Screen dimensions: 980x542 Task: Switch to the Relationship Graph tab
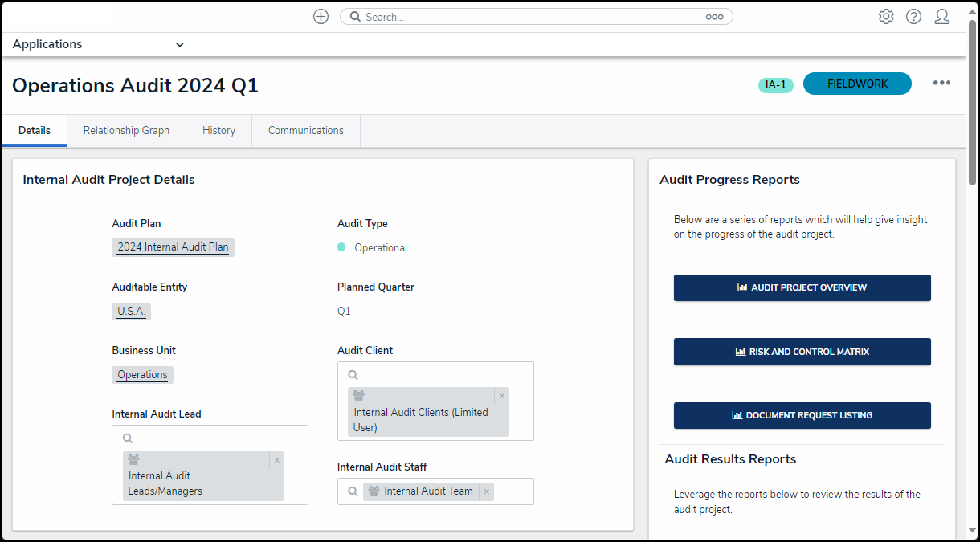(x=126, y=131)
